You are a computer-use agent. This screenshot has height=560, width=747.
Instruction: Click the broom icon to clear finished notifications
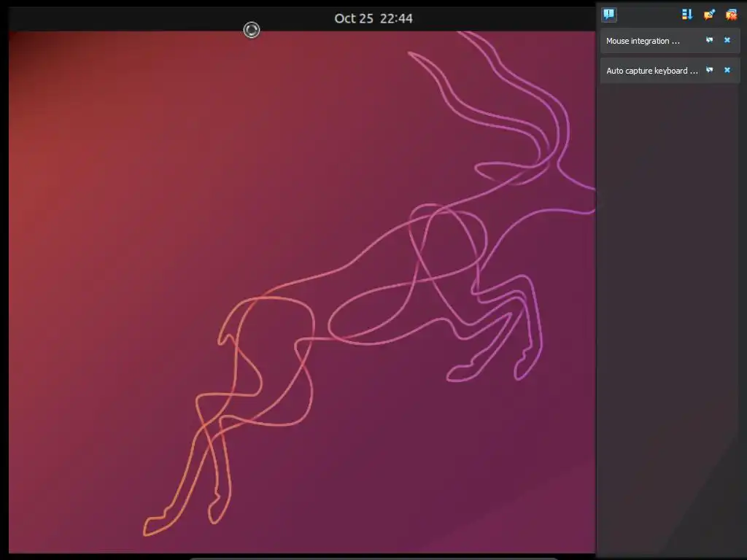[709, 15]
